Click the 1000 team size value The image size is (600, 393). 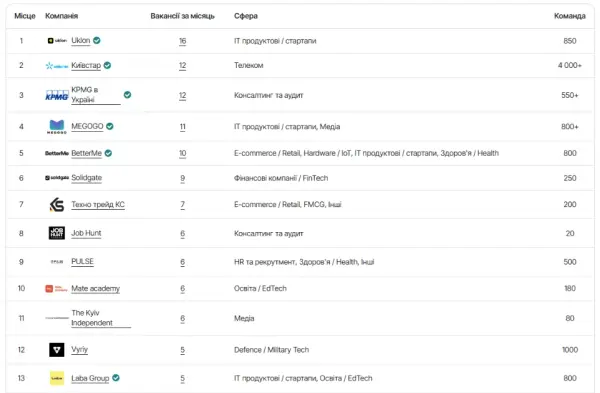pyautogui.click(x=570, y=350)
